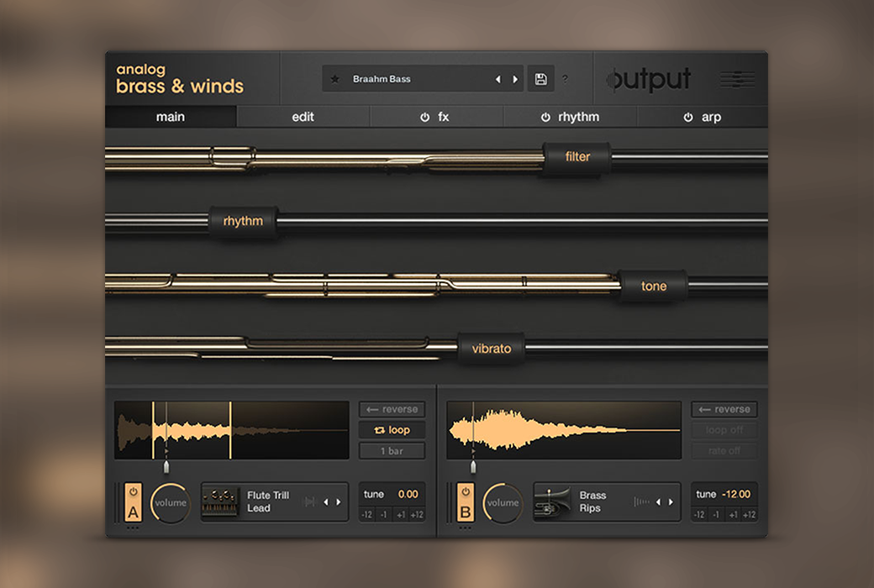Switch to the main tab
This screenshot has width=874, height=588.
pos(171,117)
